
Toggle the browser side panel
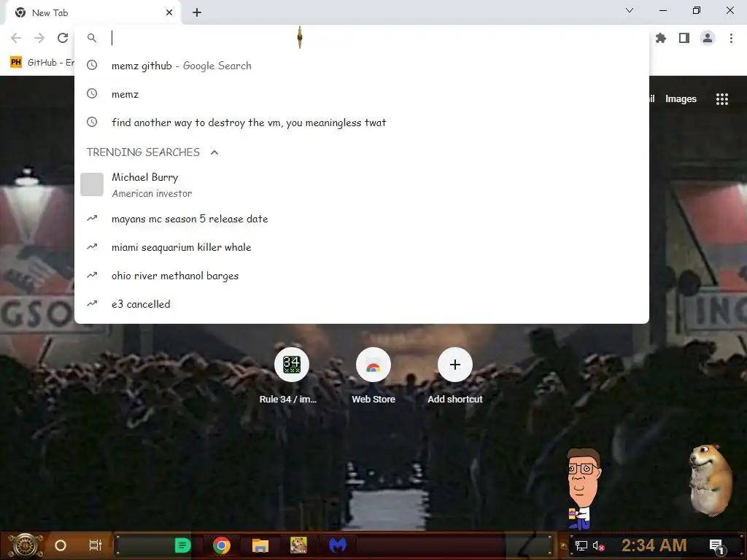[684, 38]
